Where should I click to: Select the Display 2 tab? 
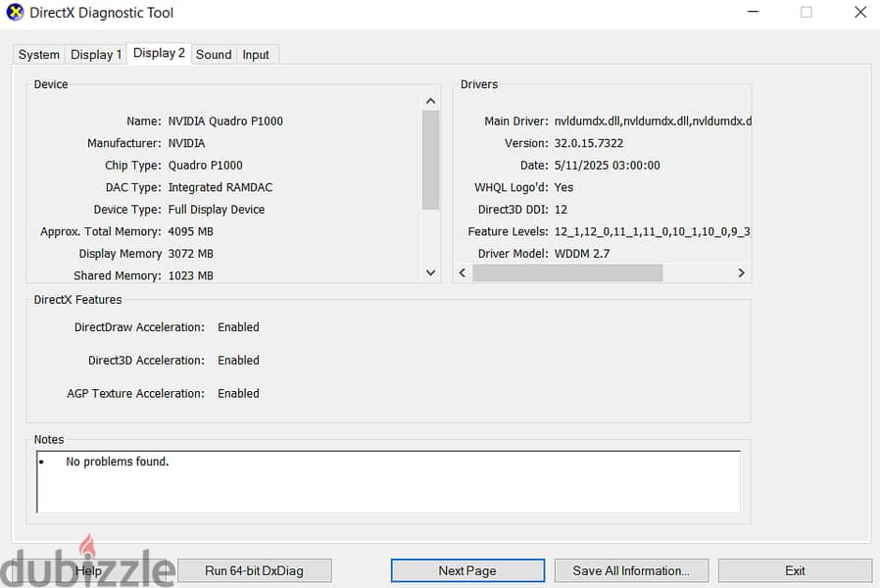click(x=159, y=53)
